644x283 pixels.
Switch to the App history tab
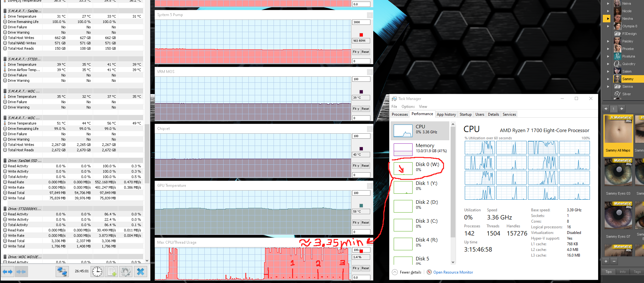coord(446,114)
